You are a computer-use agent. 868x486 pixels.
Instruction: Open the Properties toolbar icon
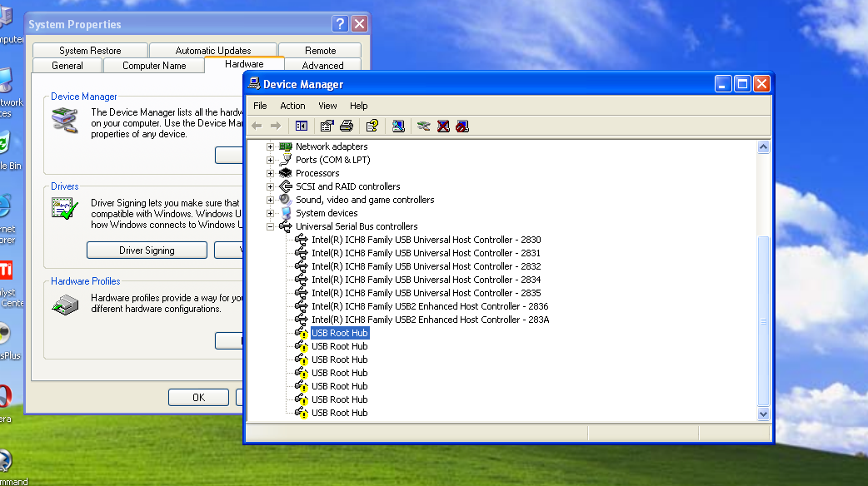click(x=327, y=126)
